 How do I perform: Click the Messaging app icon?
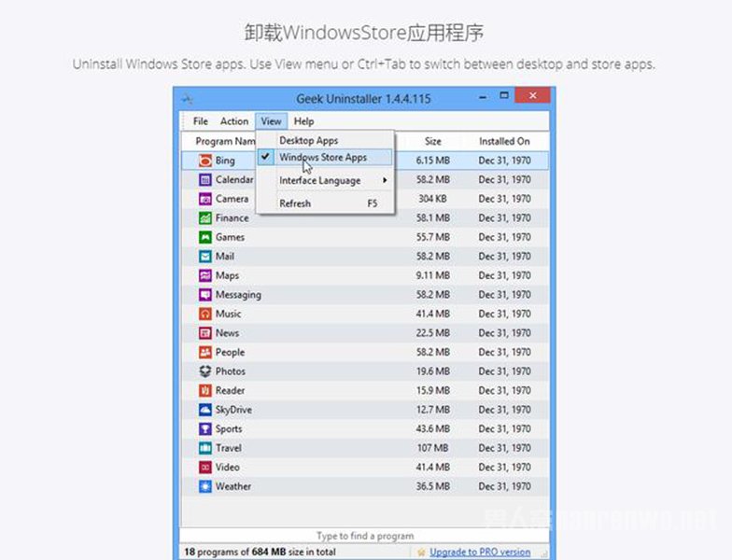point(205,295)
